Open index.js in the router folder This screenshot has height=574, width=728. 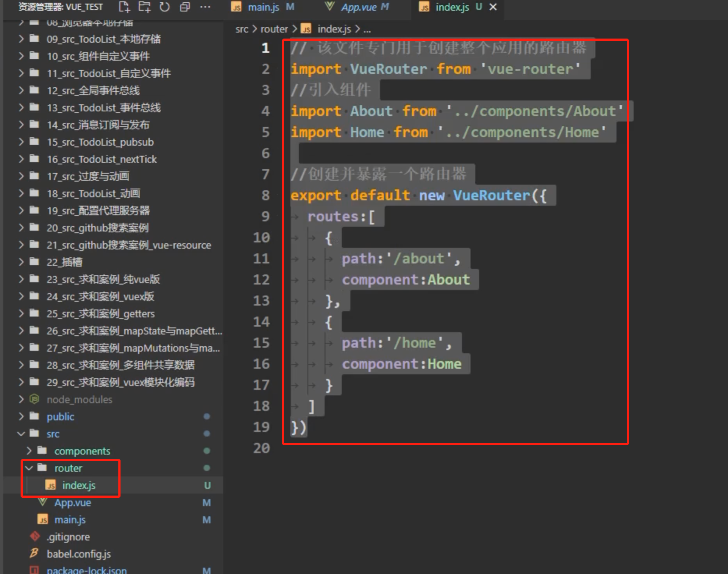tap(79, 485)
